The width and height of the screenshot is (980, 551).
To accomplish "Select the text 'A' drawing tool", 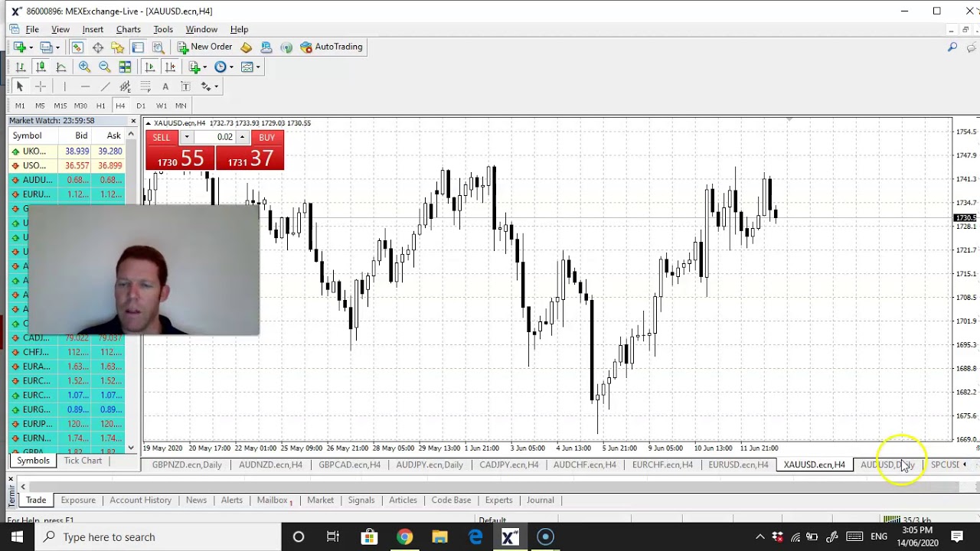I will pyautogui.click(x=165, y=86).
